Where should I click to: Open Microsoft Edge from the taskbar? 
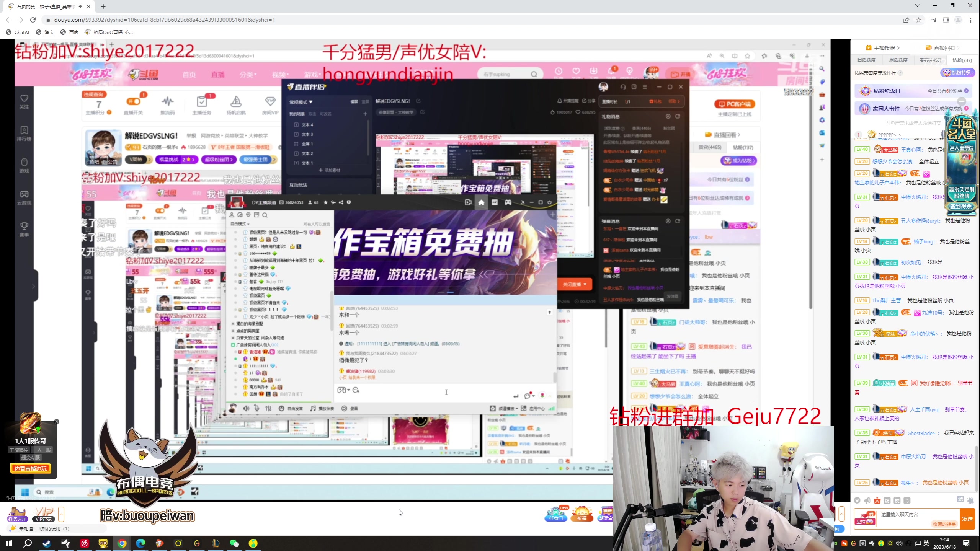tap(140, 543)
